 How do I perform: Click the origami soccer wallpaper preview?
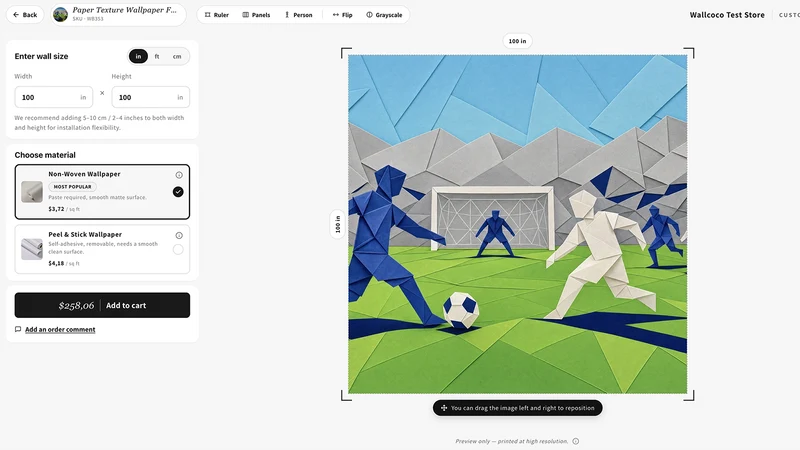[x=517, y=224]
